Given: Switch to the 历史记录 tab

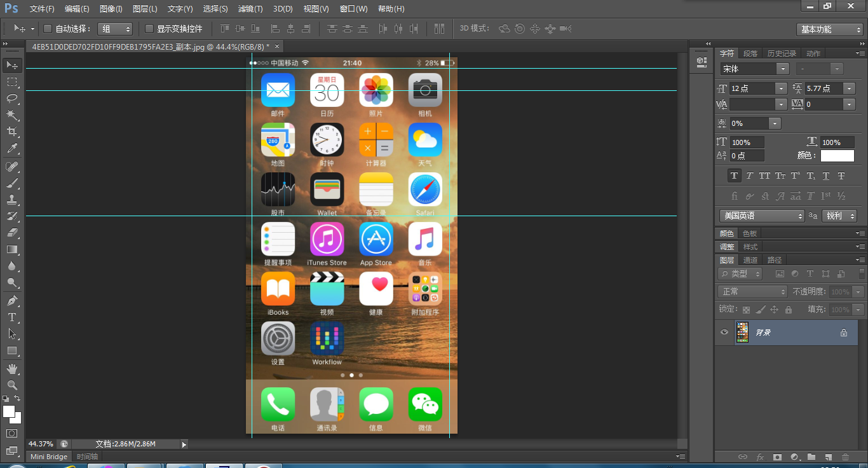Looking at the screenshot, I should [x=782, y=53].
